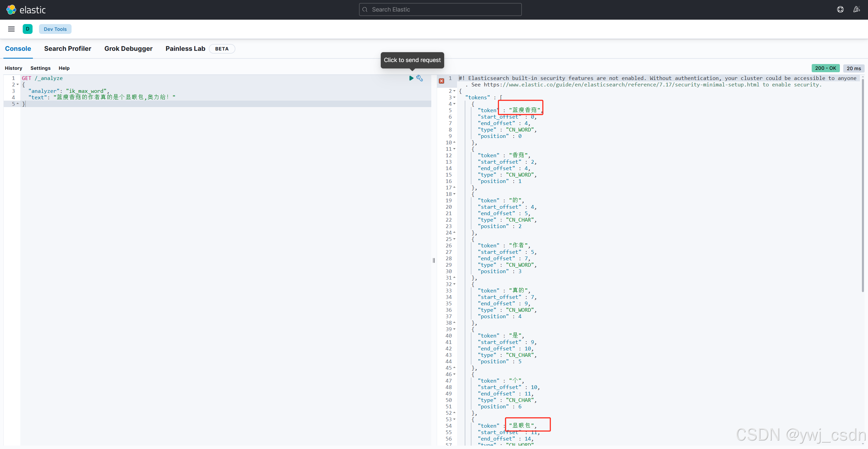Open the Painless Lab tab
The image size is (868, 449).
(185, 49)
